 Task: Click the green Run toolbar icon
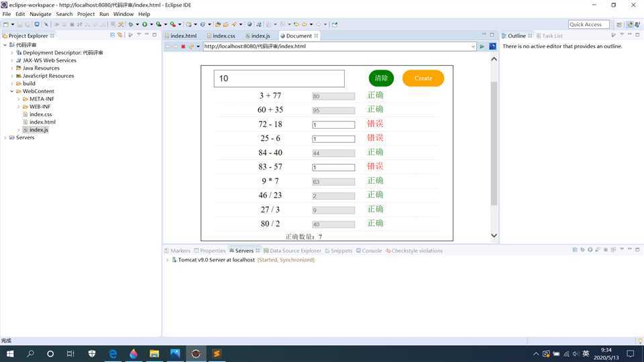(x=145, y=24)
